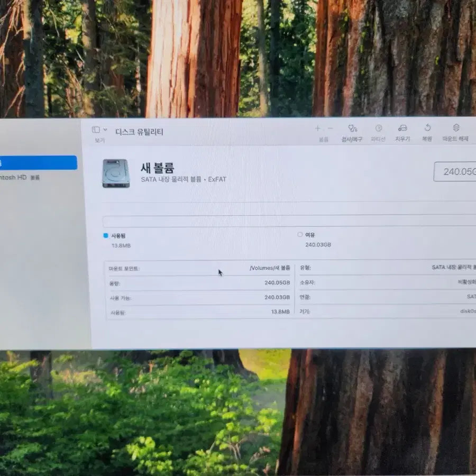This screenshot has height=476, width=476.
Task: Click the SATA 내장 물리적 볼륨 · ExFAT subtitle
Action: (x=184, y=179)
